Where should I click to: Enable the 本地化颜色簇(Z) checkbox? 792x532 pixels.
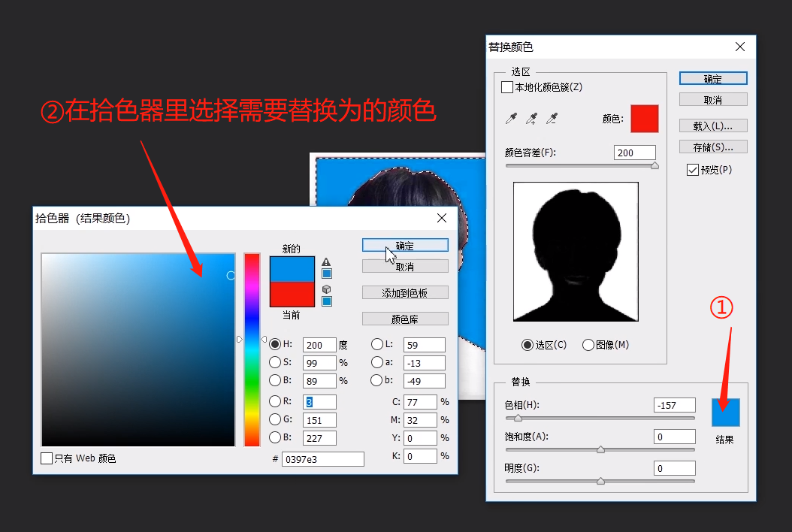click(506, 86)
